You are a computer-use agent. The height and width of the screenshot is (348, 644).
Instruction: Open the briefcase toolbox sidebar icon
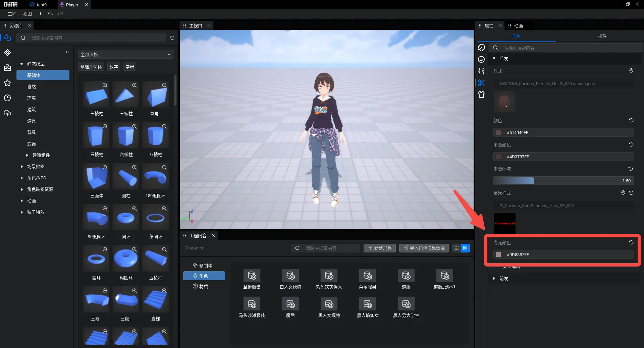(x=7, y=68)
